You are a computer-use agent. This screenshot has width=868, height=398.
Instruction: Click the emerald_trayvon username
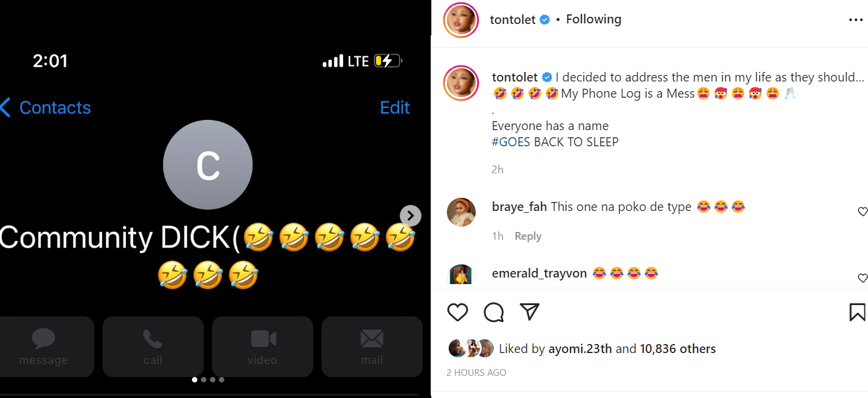[539, 273]
